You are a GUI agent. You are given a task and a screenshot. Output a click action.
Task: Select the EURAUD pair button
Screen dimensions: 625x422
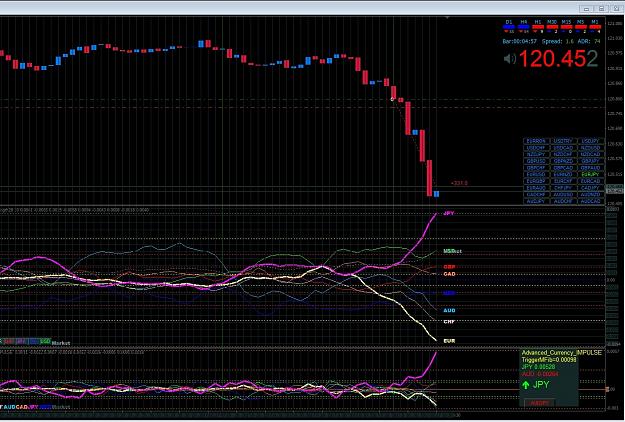click(x=537, y=188)
